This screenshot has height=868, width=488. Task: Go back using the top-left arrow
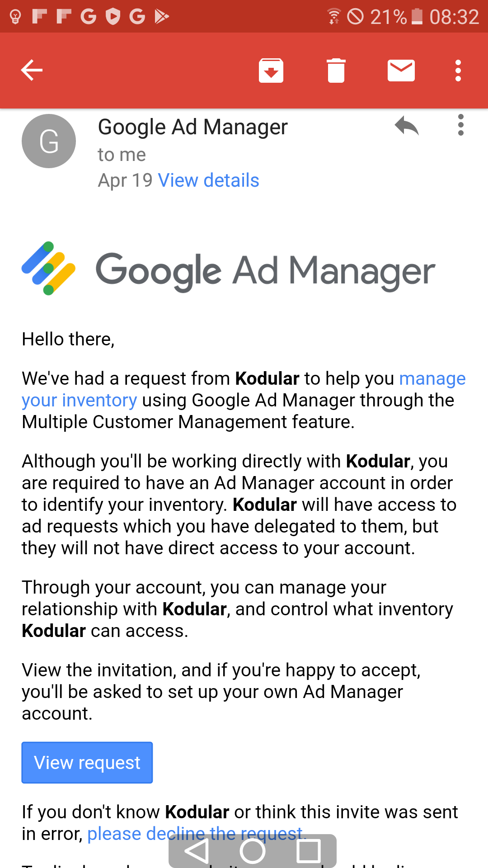tap(32, 71)
